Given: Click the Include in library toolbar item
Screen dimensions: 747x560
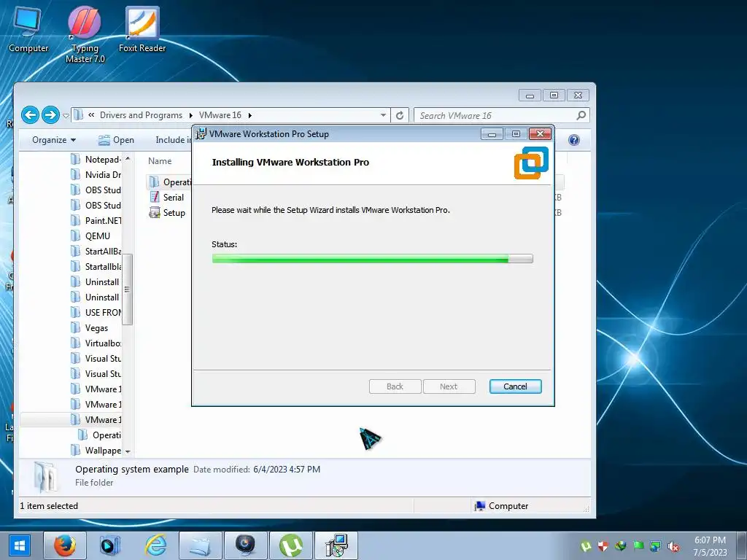Looking at the screenshot, I should 173,140.
